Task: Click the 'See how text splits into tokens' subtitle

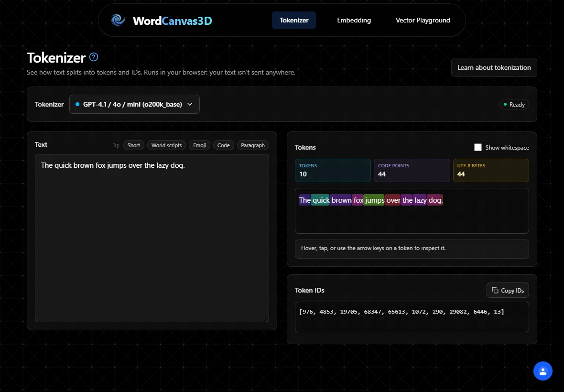Action: [x=161, y=72]
